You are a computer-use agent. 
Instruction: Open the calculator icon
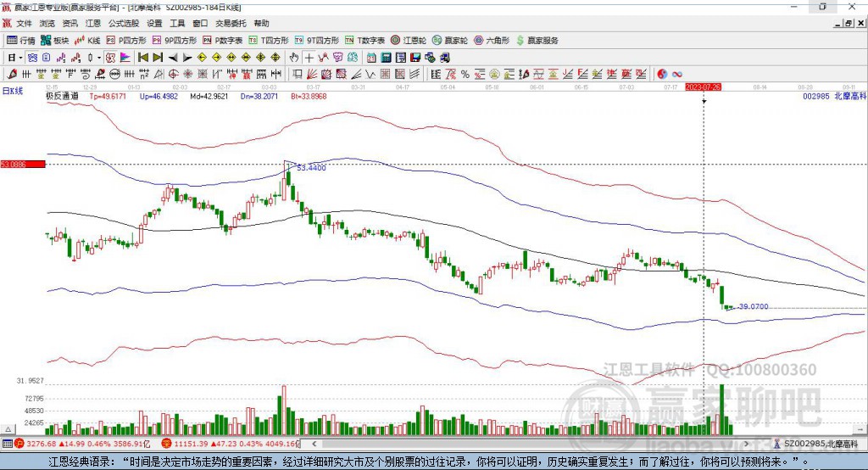(x=386, y=58)
